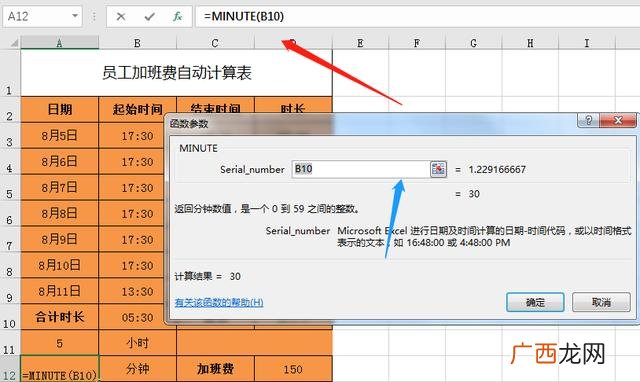
Task: Click the 合计时长 cell
Action: tap(60, 317)
